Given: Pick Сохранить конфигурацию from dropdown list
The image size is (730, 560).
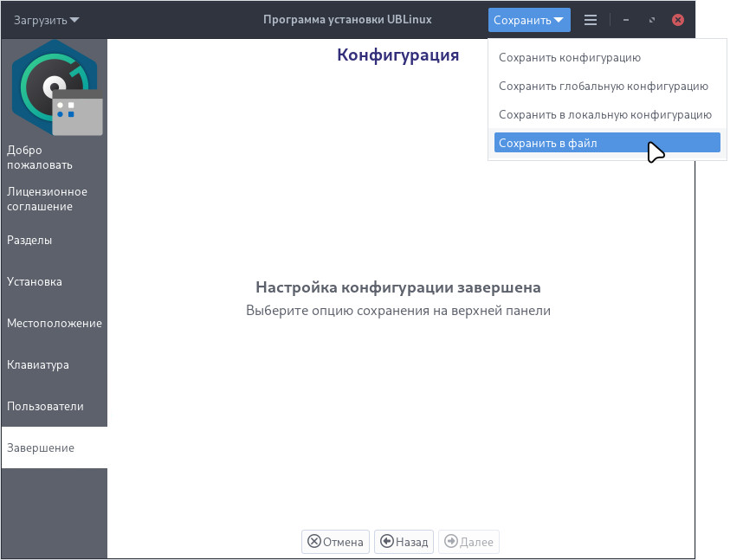Looking at the screenshot, I should pos(570,57).
